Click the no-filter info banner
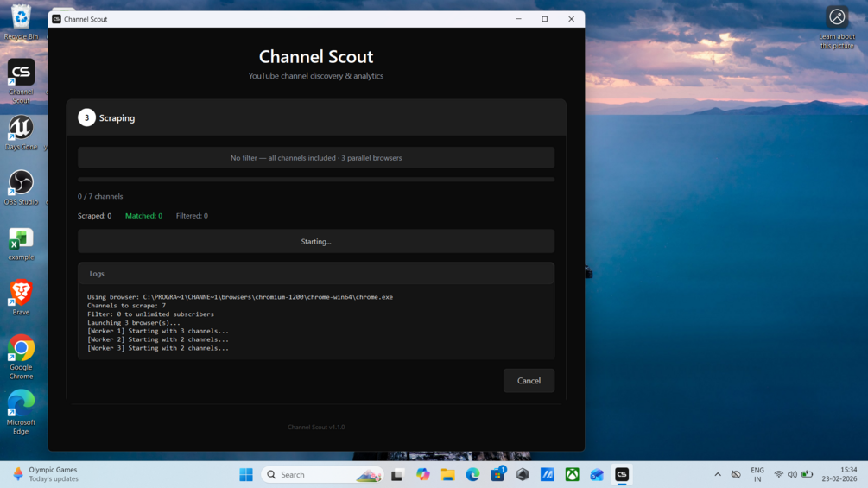Viewport: 868px width, 488px height. click(316, 158)
